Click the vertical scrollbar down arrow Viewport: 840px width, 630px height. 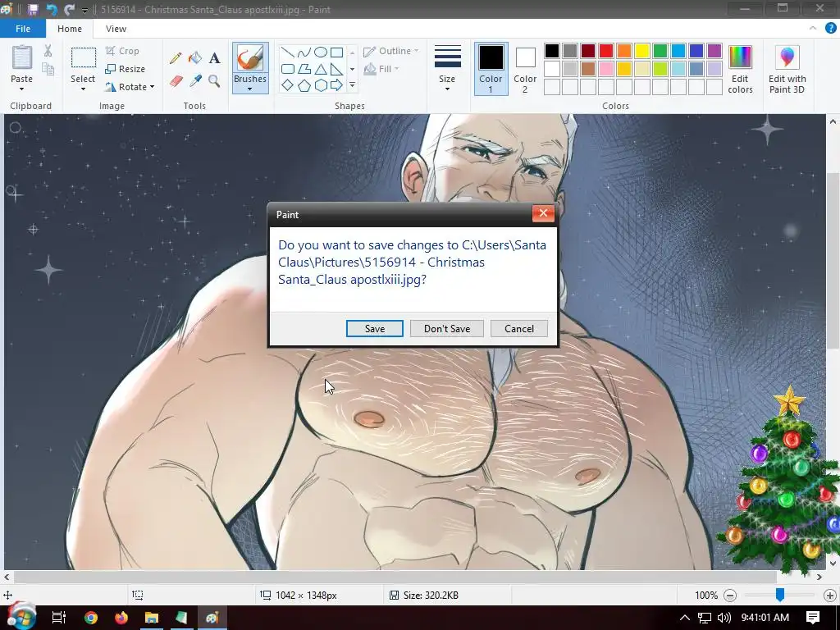[x=833, y=563]
